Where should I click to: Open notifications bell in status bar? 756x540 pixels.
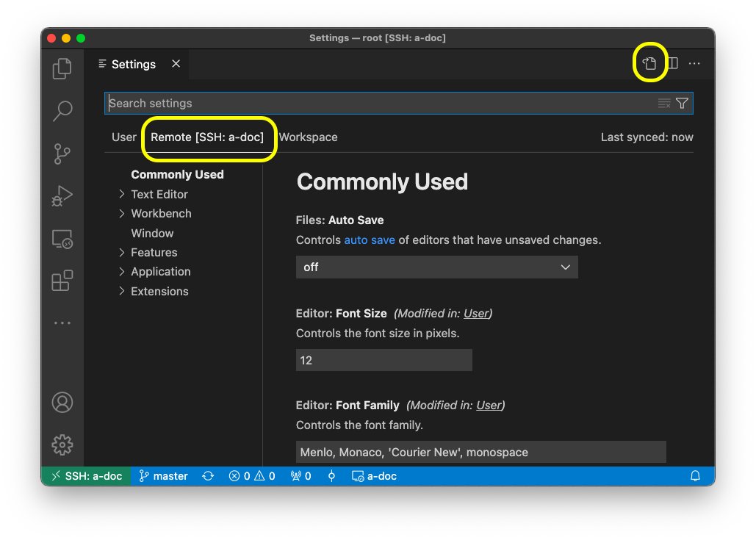(x=695, y=476)
